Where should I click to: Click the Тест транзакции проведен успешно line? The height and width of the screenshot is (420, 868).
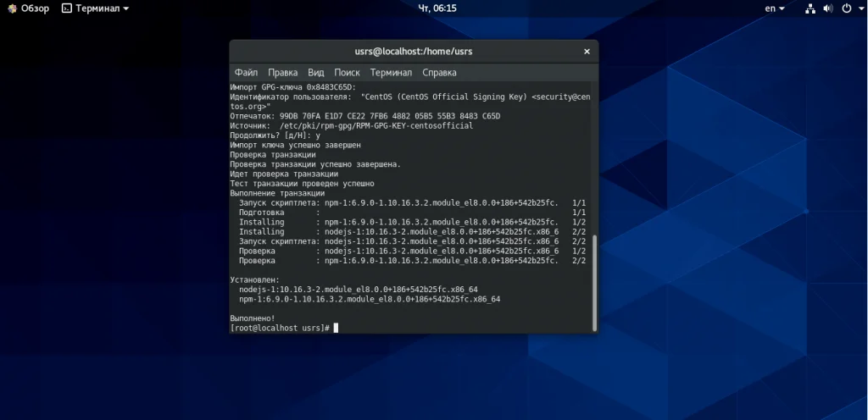[x=303, y=184]
